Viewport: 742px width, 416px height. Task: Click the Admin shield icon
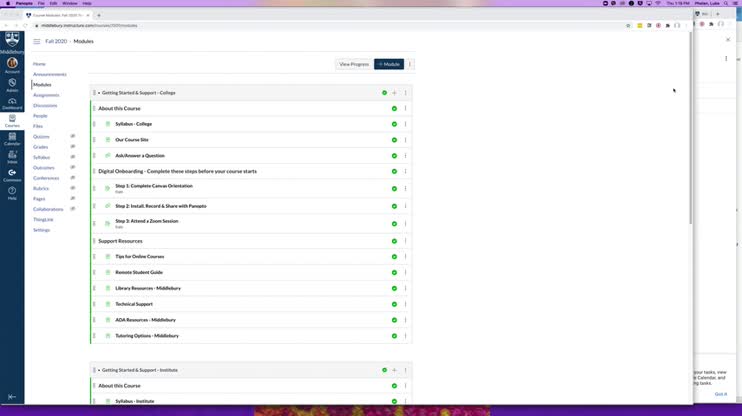point(12,85)
